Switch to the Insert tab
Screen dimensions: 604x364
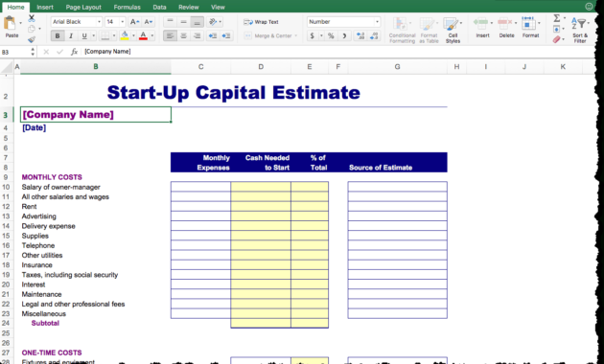coord(45,7)
